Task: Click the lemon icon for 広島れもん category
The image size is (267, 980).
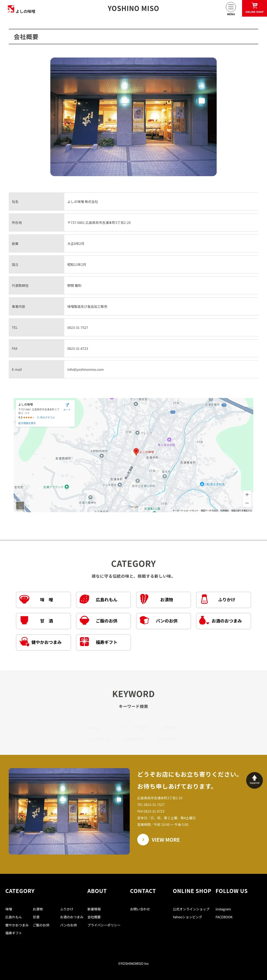Action: pyautogui.click(x=85, y=599)
